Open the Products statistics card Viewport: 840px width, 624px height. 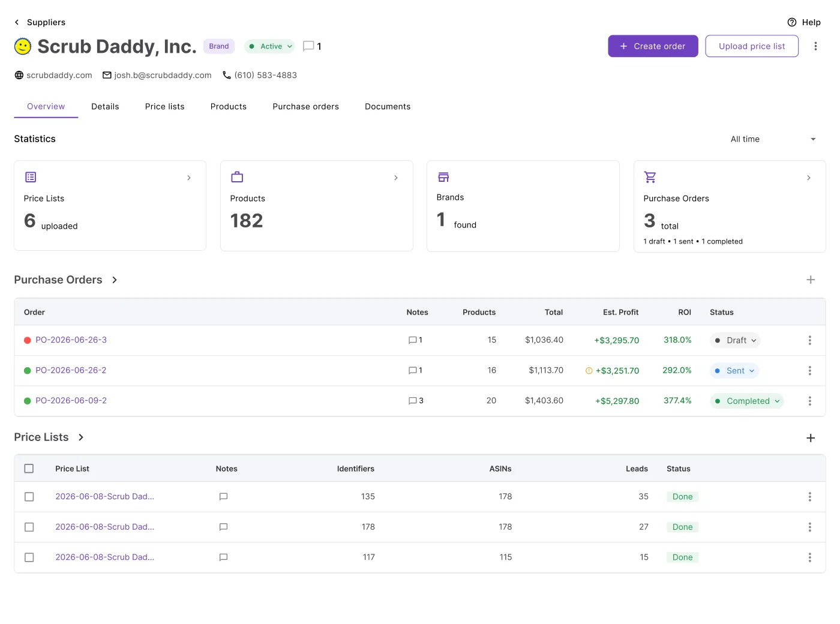[317, 206]
